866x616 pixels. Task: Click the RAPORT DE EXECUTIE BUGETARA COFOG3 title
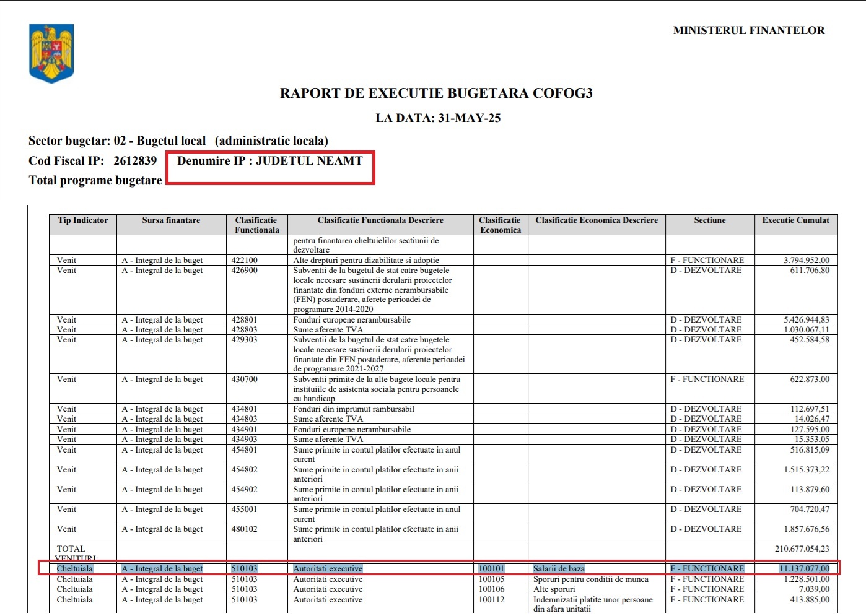coord(436,93)
